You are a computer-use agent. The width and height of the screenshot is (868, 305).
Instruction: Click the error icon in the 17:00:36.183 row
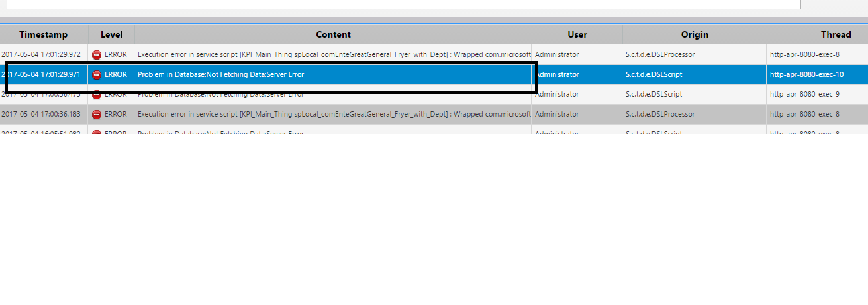pyautogui.click(x=97, y=114)
